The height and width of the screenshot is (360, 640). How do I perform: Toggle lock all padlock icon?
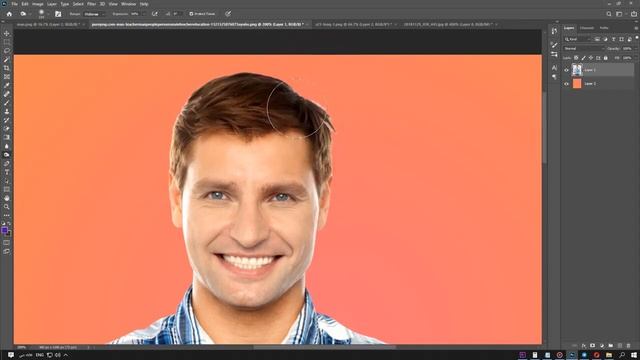point(606,58)
